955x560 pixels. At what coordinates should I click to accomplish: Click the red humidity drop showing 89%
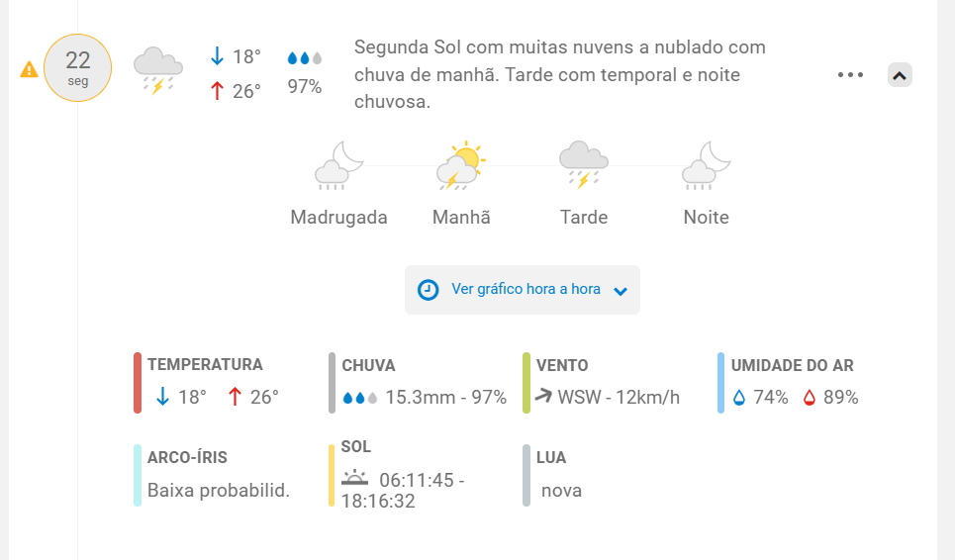coord(809,398)
